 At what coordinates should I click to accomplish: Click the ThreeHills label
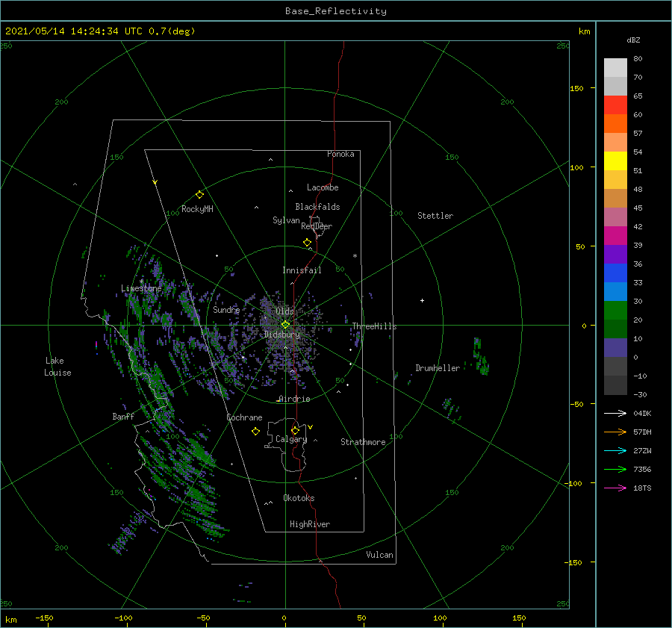[x=375, y=326]
